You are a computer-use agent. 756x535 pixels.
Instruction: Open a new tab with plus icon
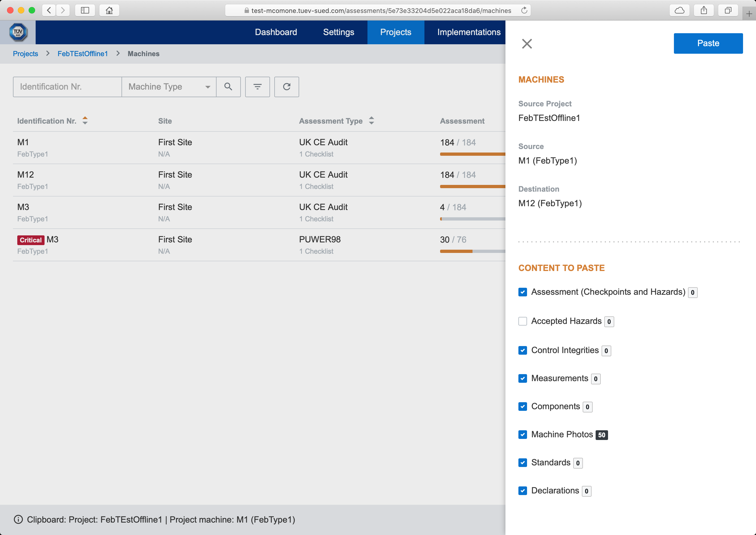[749, 14]
